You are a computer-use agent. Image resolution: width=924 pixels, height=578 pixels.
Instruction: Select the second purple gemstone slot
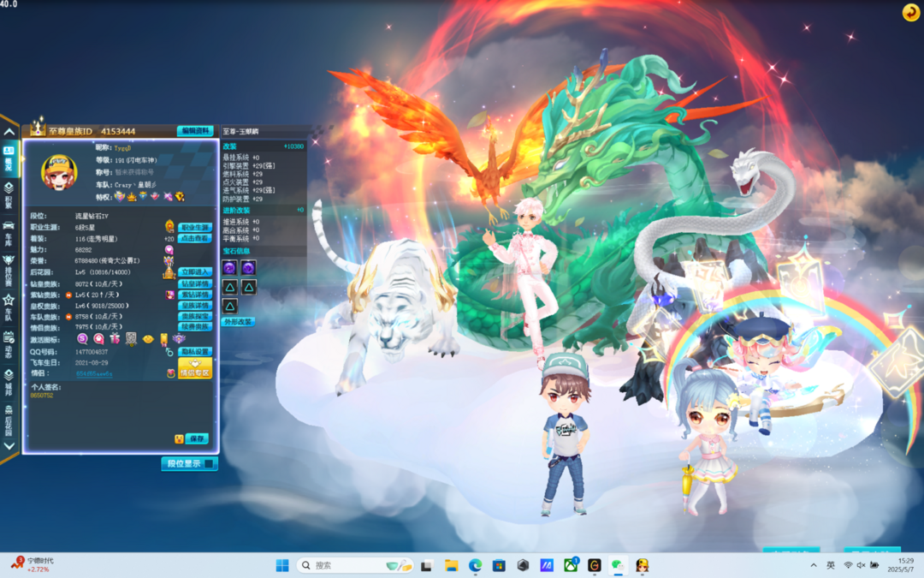pos(249,268)
